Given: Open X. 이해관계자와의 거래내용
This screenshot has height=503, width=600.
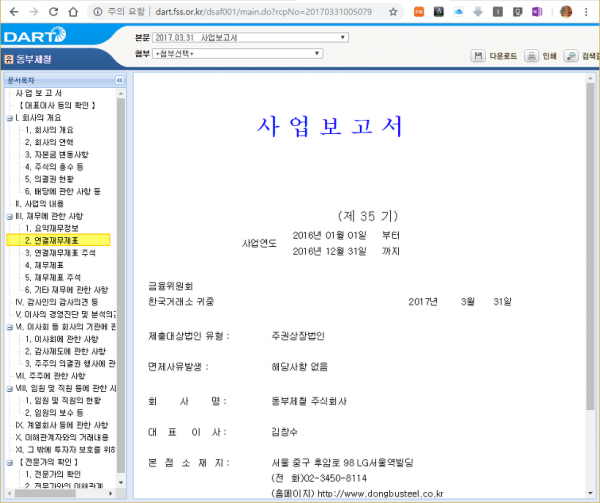Looking at the screenshot, I should (62, 437).
